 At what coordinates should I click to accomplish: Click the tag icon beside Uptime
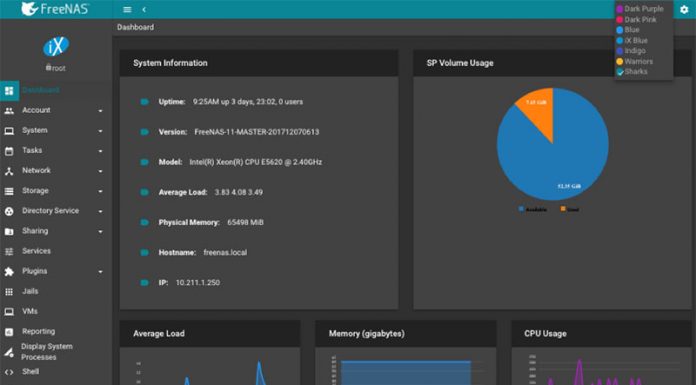coord(144,102)
